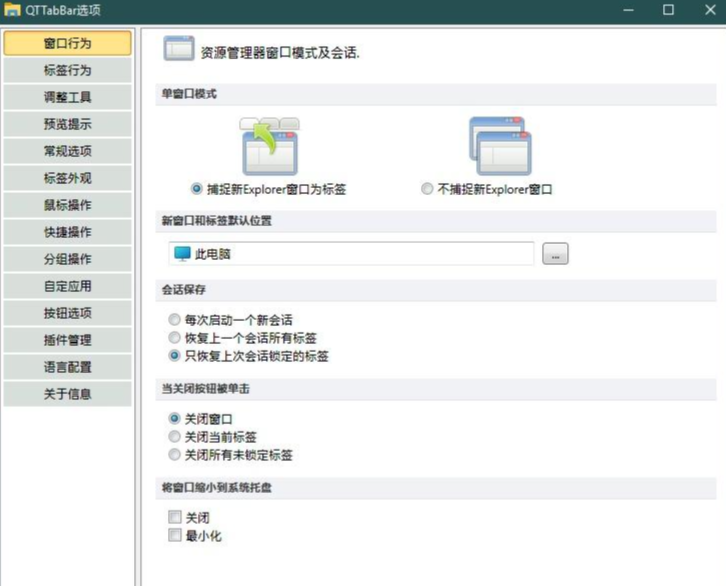Select the 窗口行为 category tab
Screen dimensions: 726x586
pos(67,44)
